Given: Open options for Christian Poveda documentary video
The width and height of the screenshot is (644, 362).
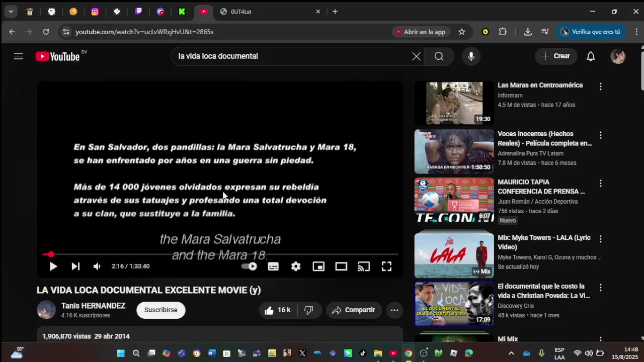Looking at the screenshot, I should point(600,288).
